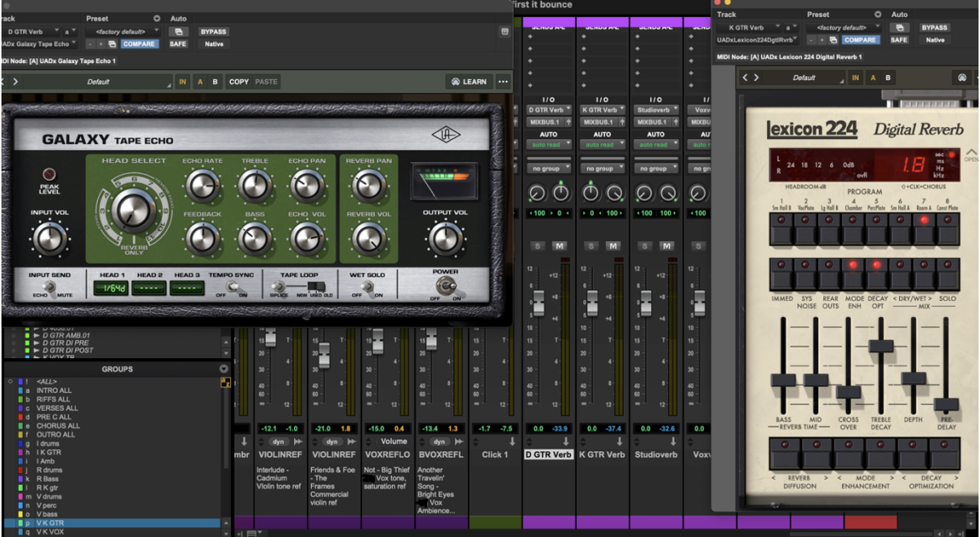Click plugin automation enable icon in Lexicon header
980x537 pixels.
[899, 28]
